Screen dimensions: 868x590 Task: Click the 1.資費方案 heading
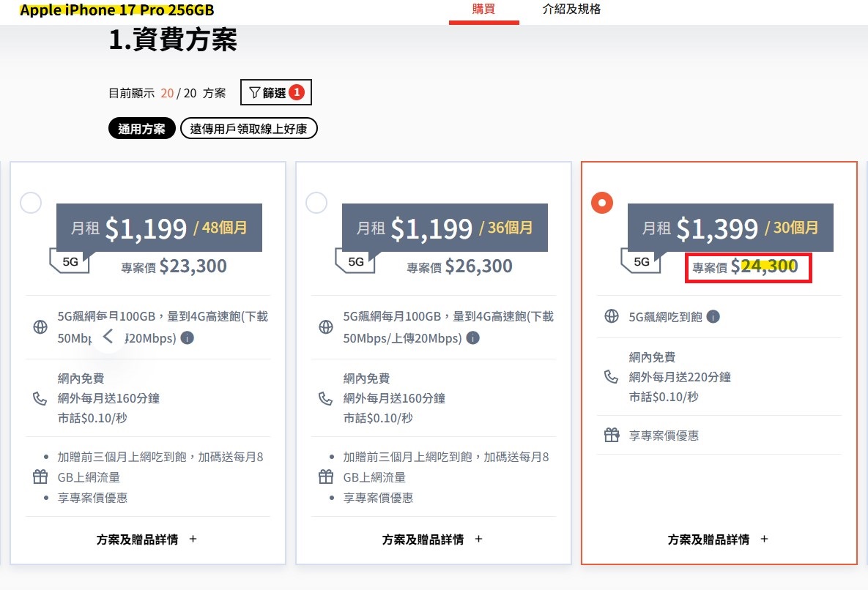[173, 40]
